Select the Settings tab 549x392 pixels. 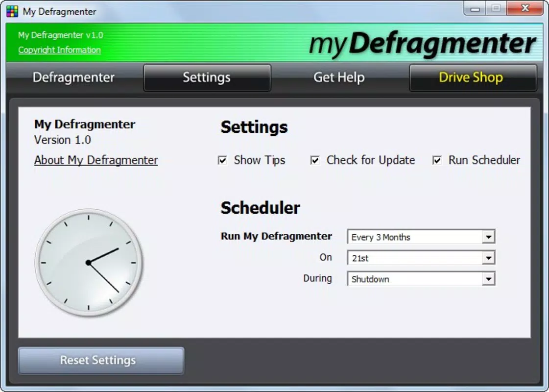tap(207, 77)
